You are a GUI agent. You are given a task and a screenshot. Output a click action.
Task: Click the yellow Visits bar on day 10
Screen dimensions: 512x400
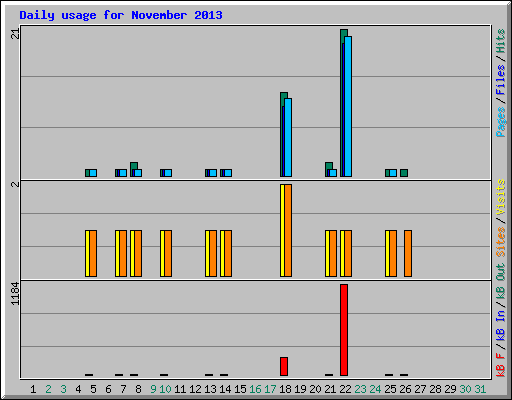click(x=162, y=253)
